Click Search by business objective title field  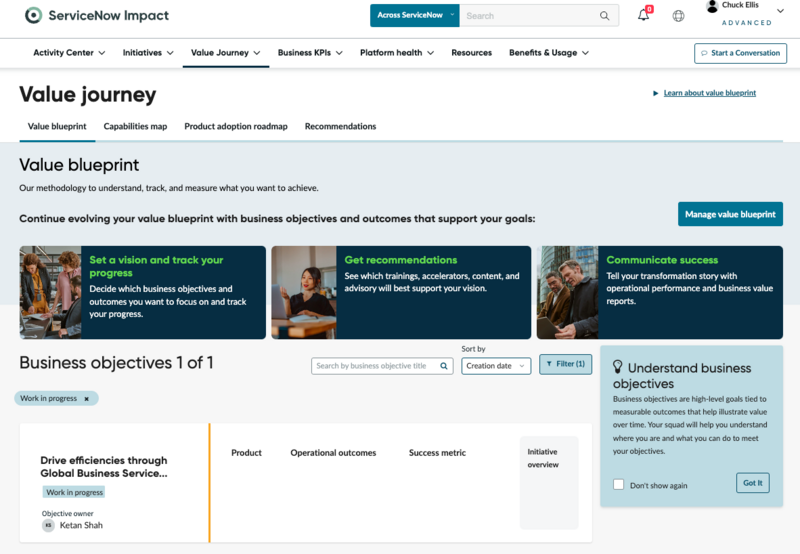(x=382, y=366)
